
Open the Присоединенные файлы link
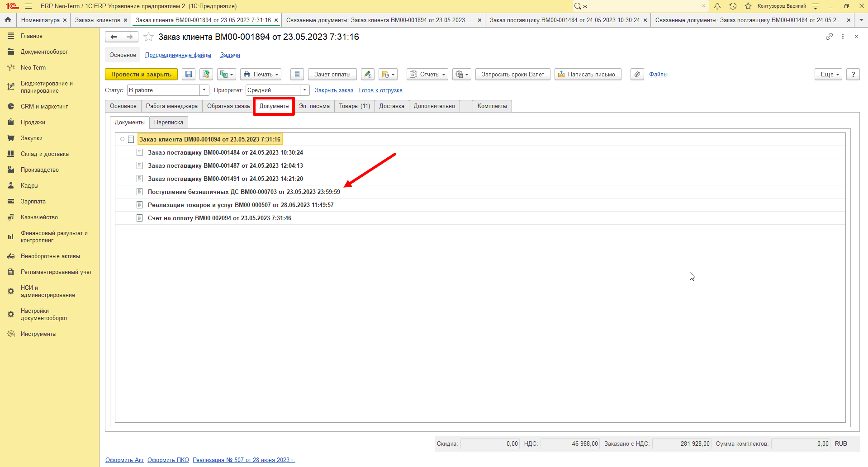click(x=178, y=55)
